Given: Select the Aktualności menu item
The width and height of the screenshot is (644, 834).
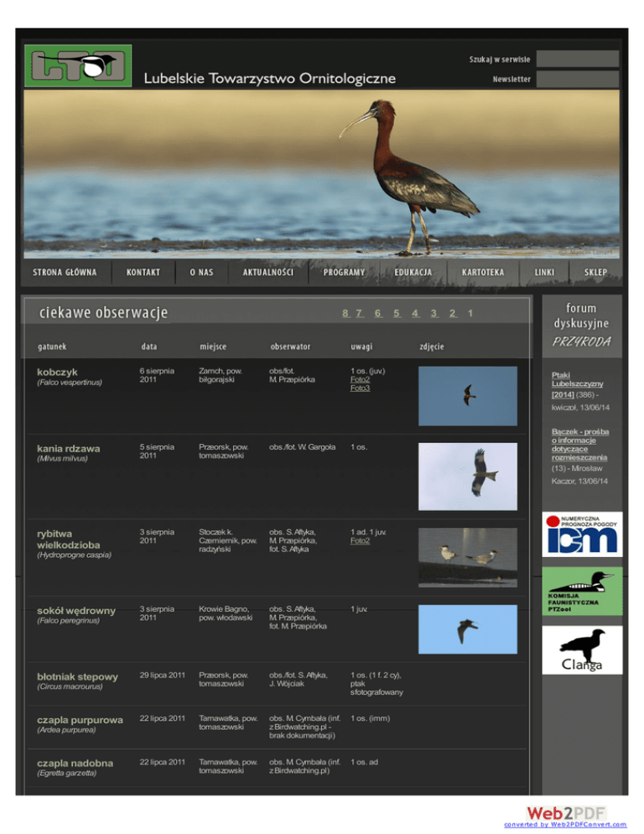Looking at the screenshot, I should [x=267, y=273].
